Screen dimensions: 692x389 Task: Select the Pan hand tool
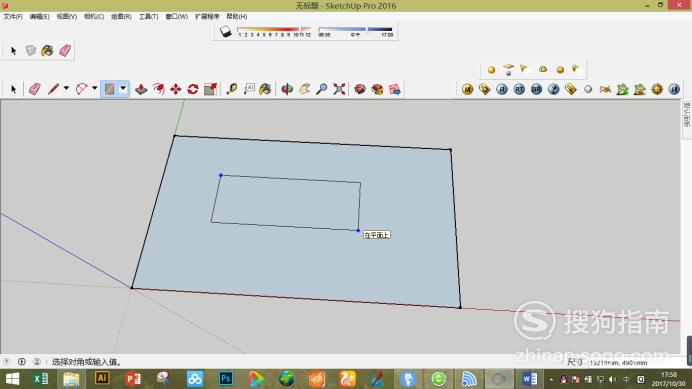pos(304,89)
